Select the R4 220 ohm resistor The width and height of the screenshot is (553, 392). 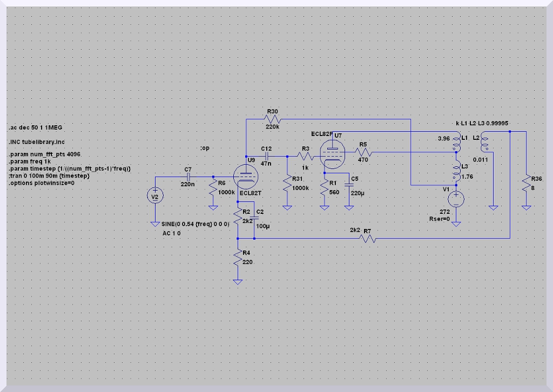pyautogui.click(x=238, y=259)
